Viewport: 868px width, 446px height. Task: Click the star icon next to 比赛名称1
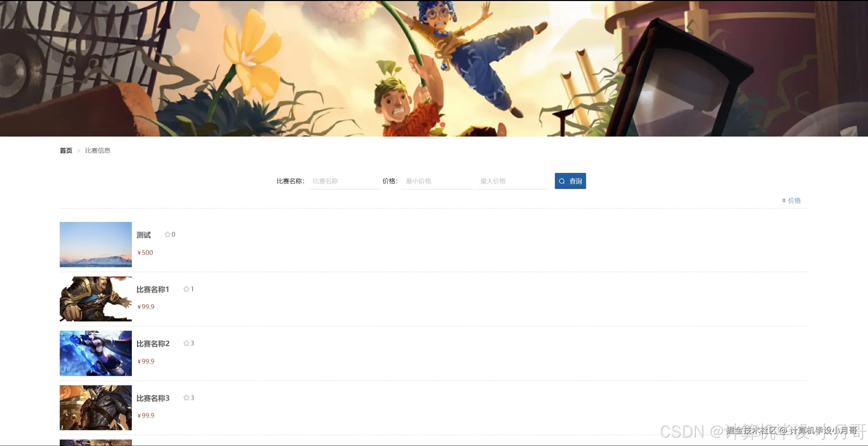click(186, 289)
